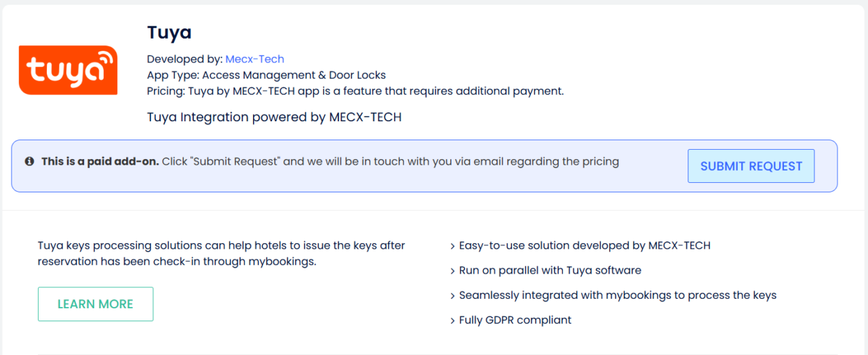
Task: Click chevron beside Easy-to-use solution item
Action: tap(452, 247)
